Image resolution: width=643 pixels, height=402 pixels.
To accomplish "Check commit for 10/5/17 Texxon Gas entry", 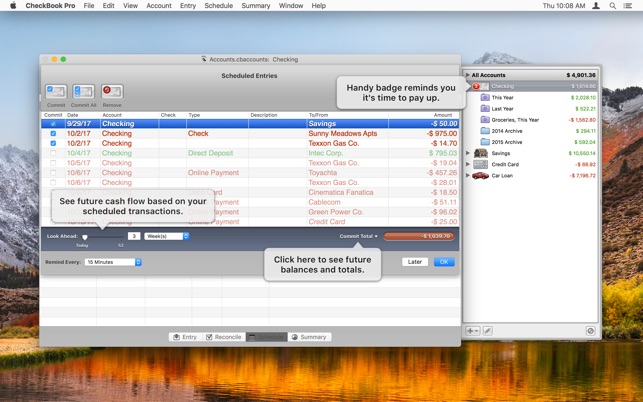I will tap(53, 163).
